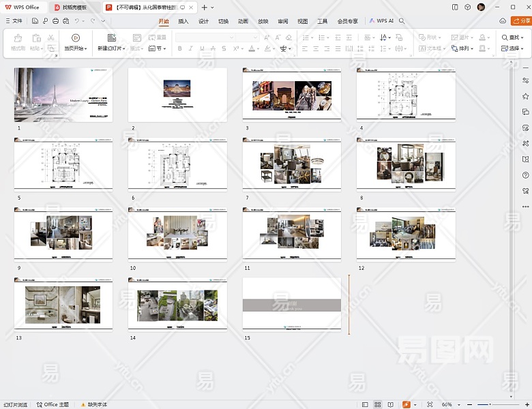Switch to reading view in status bar

390,404
